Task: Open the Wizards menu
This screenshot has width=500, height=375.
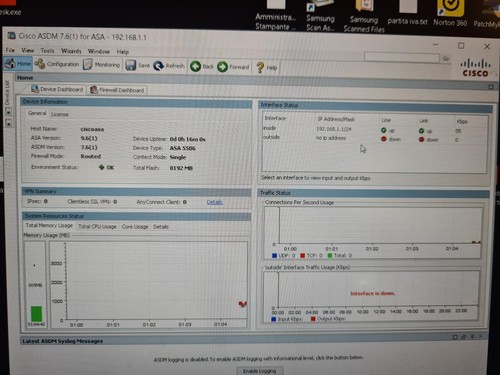Action: coord(71,51)
